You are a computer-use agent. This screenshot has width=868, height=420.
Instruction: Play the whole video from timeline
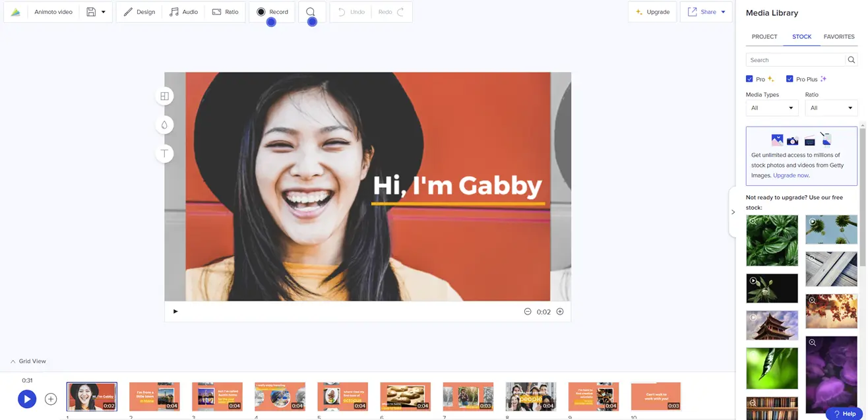click(27, 399)
